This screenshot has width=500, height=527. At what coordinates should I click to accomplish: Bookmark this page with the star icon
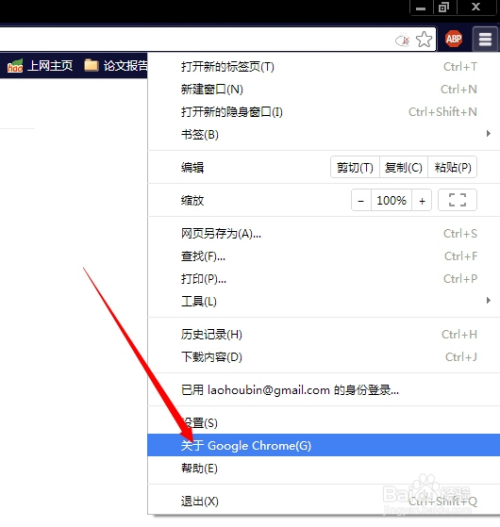pyautogui.click(x=424, y=40)
